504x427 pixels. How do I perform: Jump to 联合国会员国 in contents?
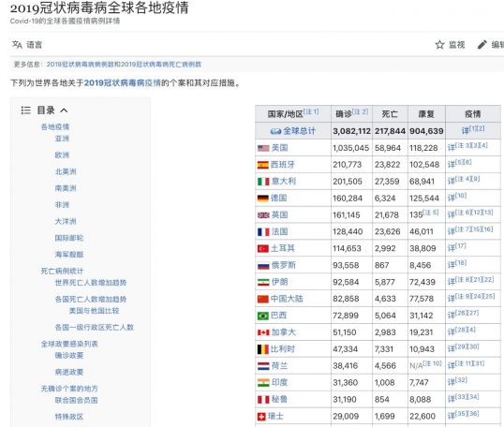(76, 401)
